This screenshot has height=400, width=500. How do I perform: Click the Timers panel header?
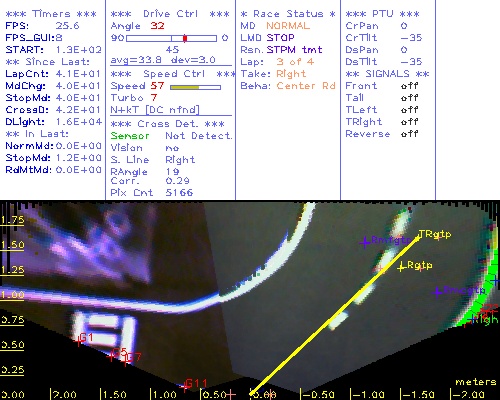pos(51,14)
